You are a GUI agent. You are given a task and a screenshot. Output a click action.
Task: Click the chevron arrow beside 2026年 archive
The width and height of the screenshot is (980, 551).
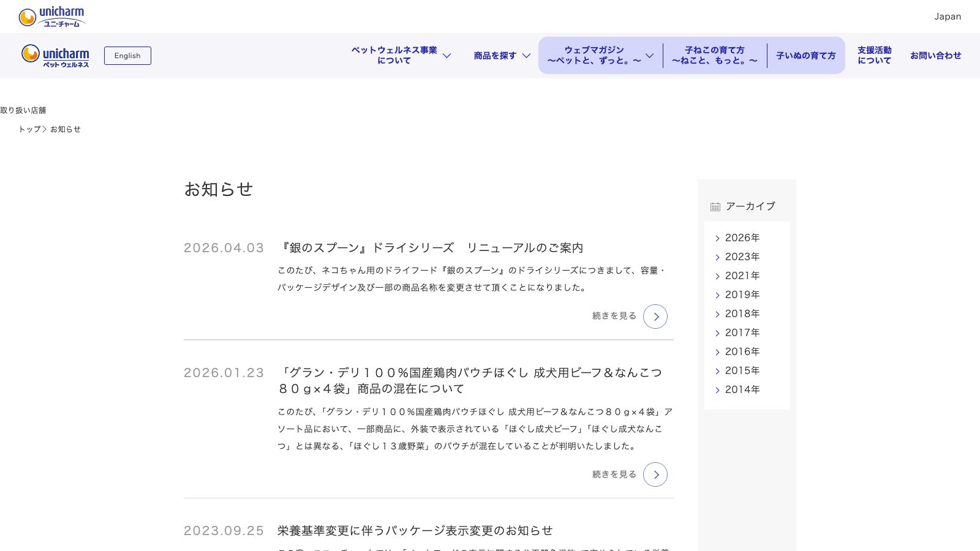click(x=717, y=238)
